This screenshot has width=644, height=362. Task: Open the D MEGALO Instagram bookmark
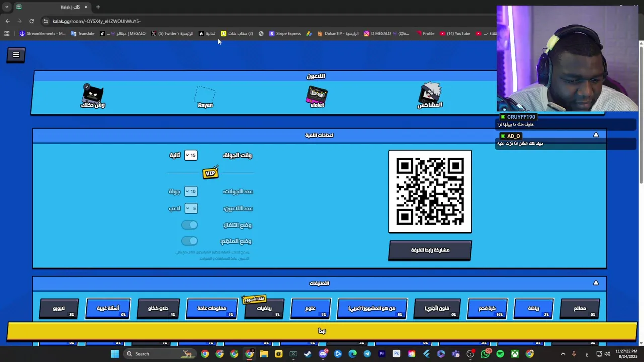coord(386,34)
